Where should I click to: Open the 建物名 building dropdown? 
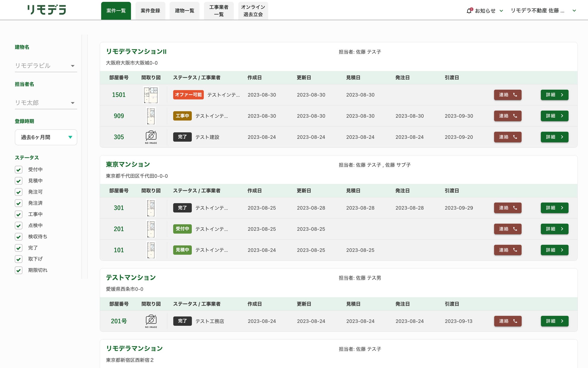pyautogui.click(x=46, y=66)
